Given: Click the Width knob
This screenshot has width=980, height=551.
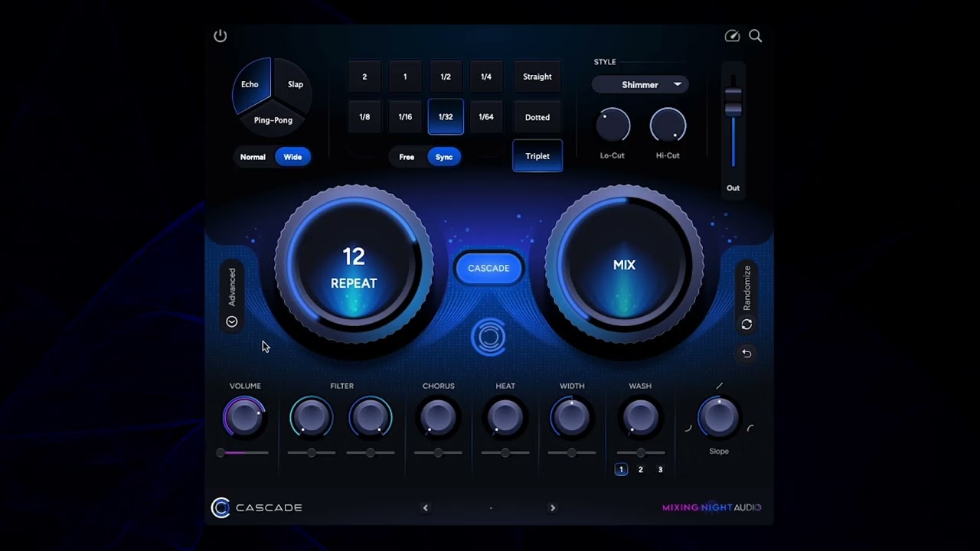Looking at the screenshot, I should coord(572,417).
